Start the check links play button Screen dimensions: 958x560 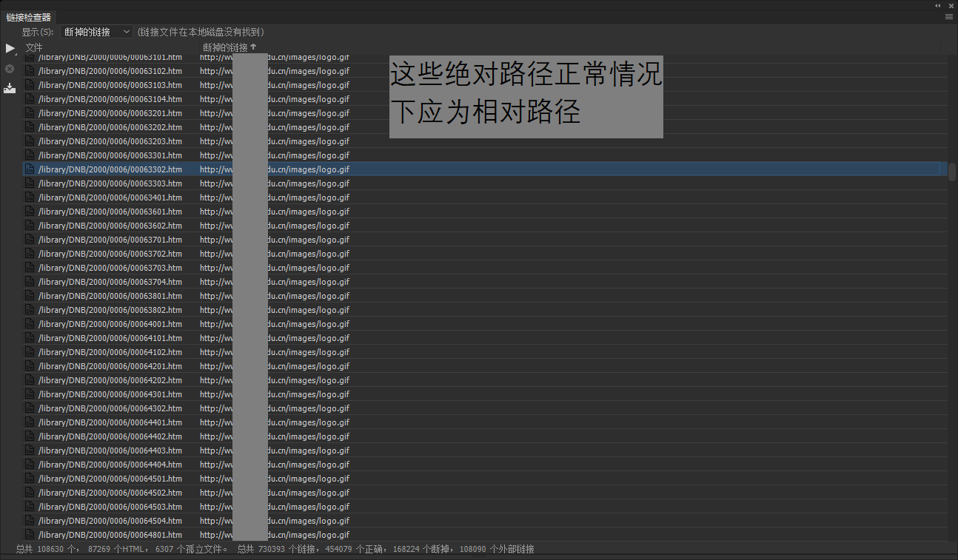[10, 49]
